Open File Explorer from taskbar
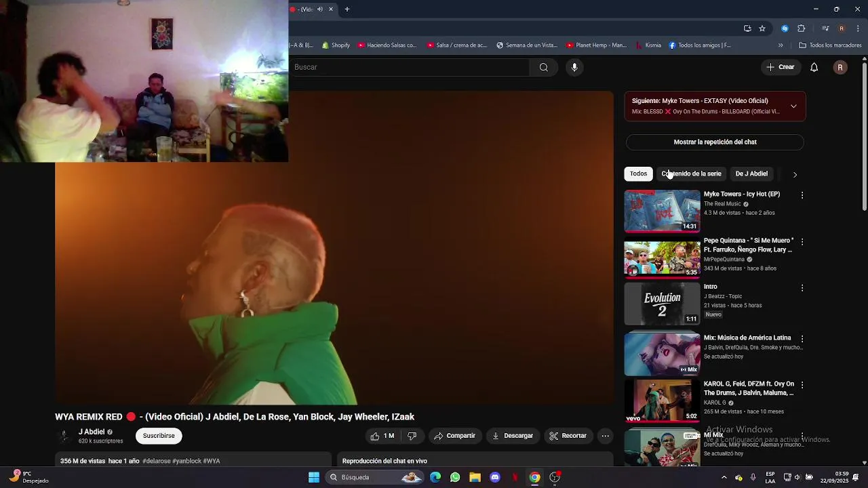868x488 pixels. [x=475, y=477]
